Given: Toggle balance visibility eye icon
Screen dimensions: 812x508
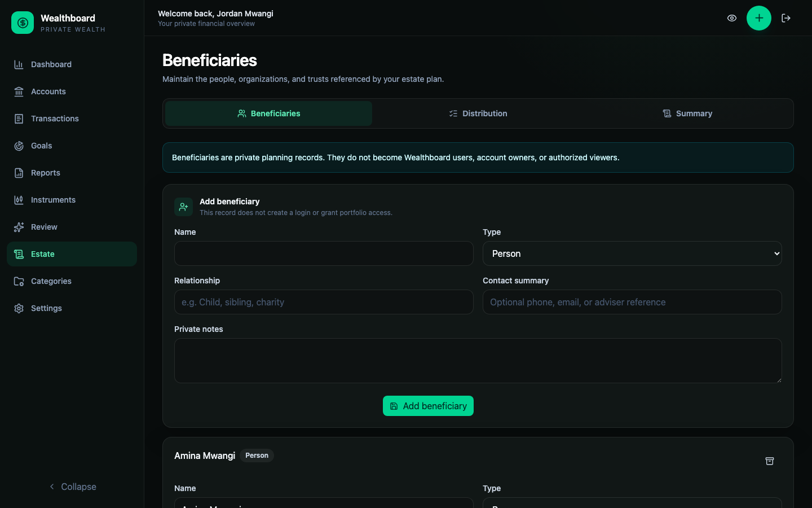Looking at the screenshot, I should [x=732, y=18].
